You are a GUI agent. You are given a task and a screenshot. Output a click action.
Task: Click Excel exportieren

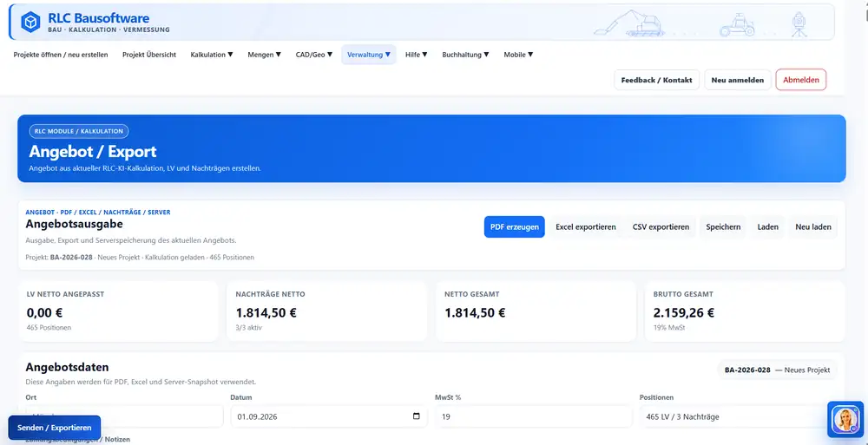pos(586,227)
